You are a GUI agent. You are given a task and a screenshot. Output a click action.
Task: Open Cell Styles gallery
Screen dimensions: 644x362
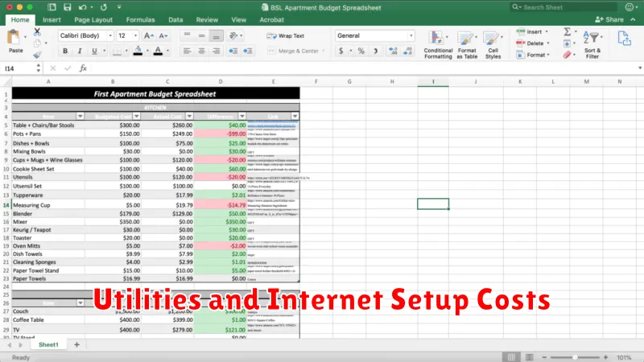pos(493,44)
